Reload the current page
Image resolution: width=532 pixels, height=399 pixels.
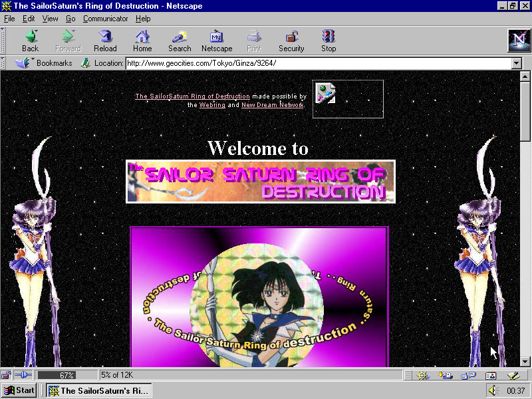(105, 41)
